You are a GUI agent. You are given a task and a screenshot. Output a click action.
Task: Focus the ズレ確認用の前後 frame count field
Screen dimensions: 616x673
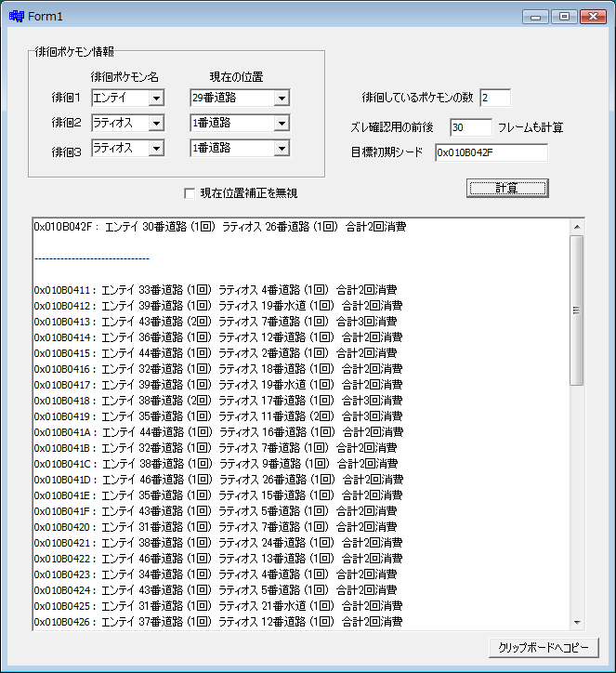tap(470, 127)
